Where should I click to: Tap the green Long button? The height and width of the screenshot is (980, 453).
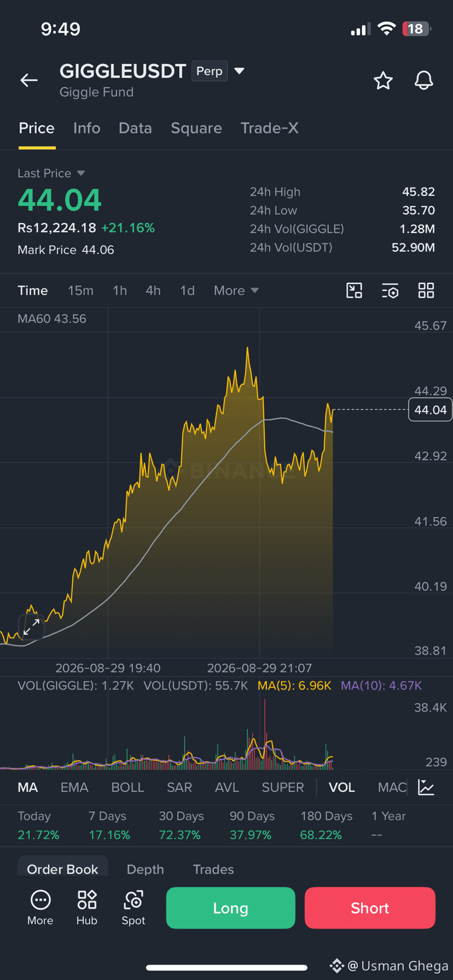coord(230,908)
